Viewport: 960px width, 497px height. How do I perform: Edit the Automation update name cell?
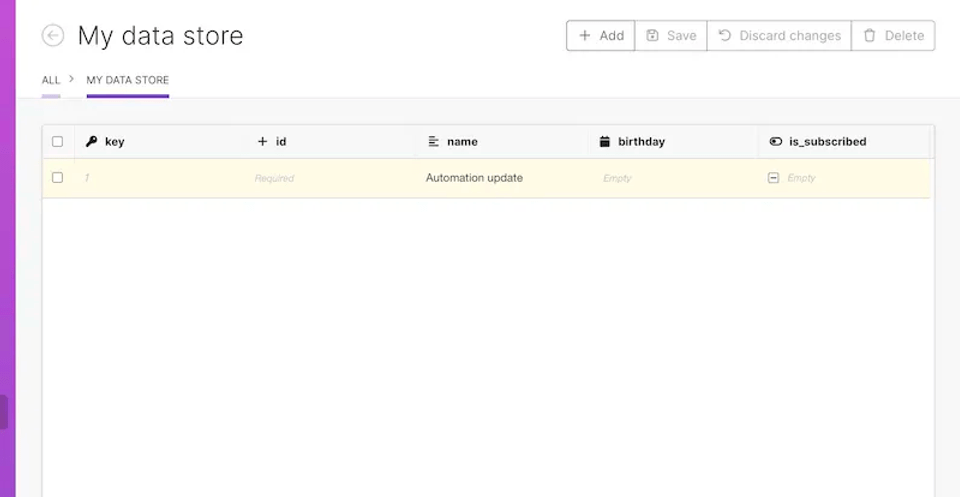tap(501, 178)
